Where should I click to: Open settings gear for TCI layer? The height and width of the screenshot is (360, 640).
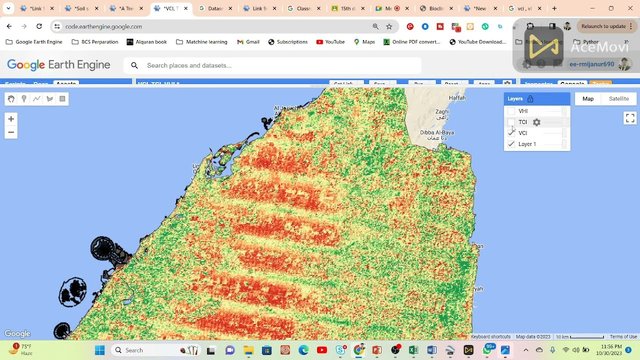(536, 122)
